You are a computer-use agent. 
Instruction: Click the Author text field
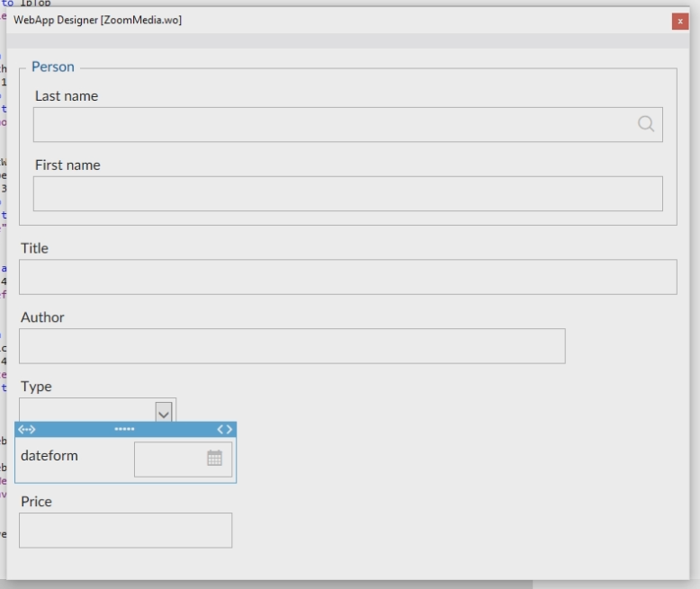coord(292,346)
